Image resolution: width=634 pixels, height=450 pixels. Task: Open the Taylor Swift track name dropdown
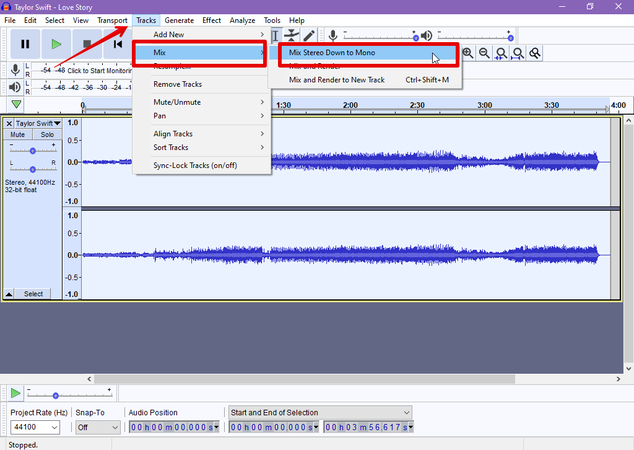38,123
